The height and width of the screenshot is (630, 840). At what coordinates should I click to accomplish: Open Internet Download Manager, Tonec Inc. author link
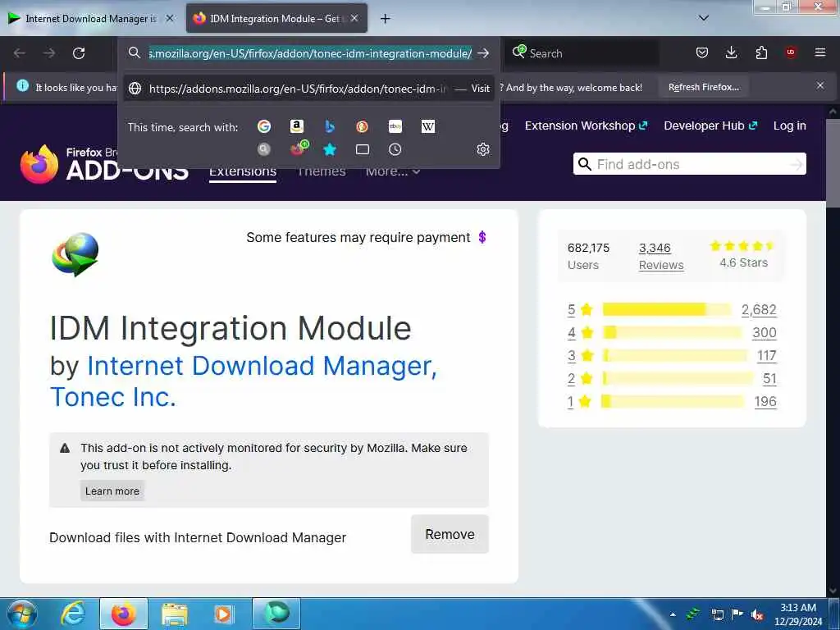(244, 381)
